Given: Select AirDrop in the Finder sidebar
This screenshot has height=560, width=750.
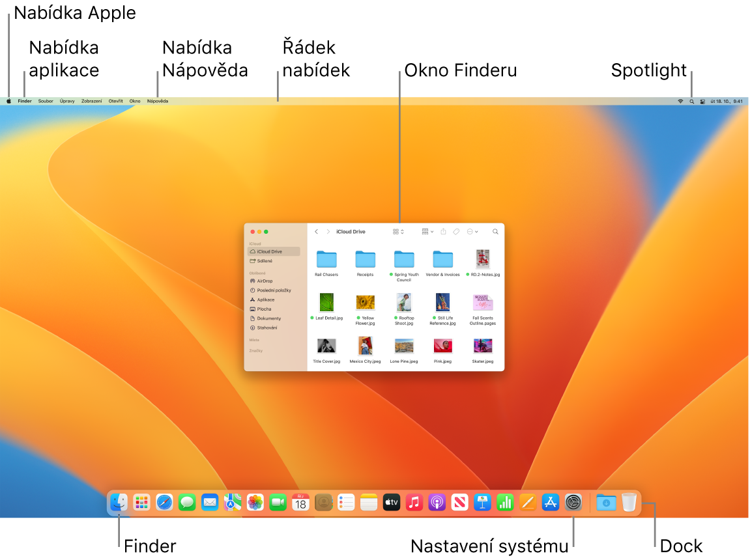Looking at the screenshot, I should pos(274,281).
